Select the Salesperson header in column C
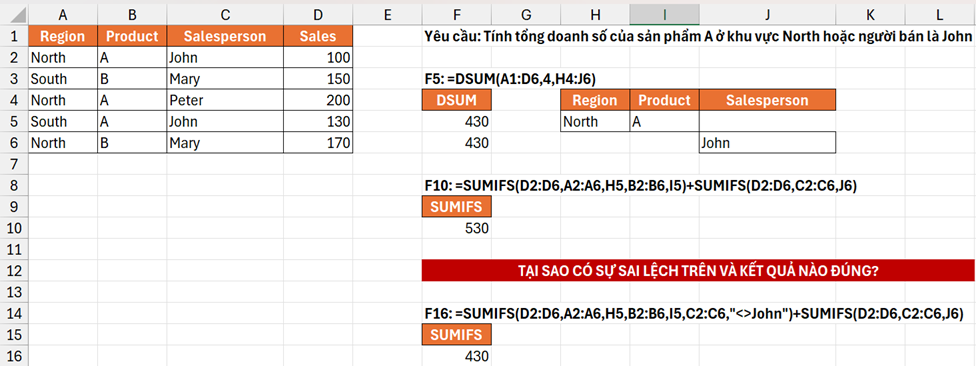 (x=225, y=37)
